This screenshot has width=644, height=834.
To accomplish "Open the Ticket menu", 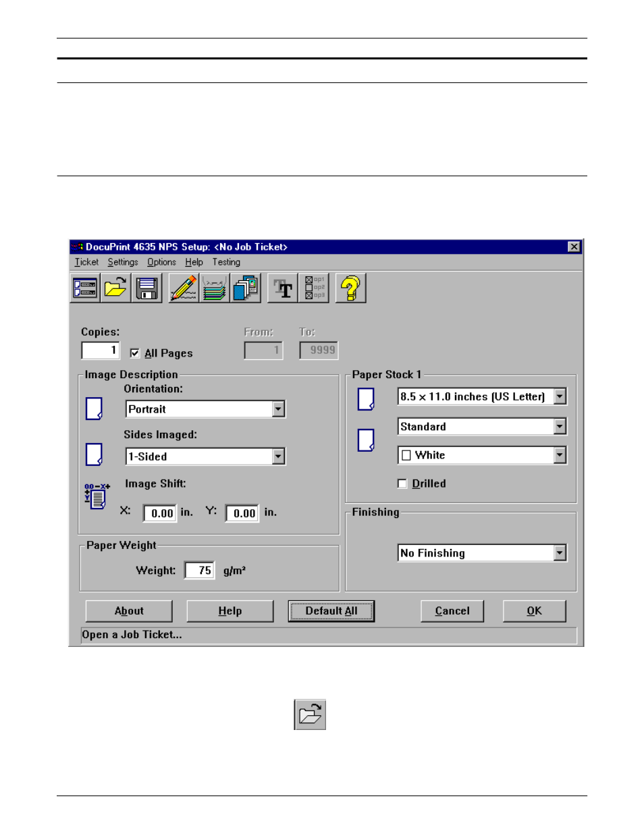I will click(x=86, y=262).
